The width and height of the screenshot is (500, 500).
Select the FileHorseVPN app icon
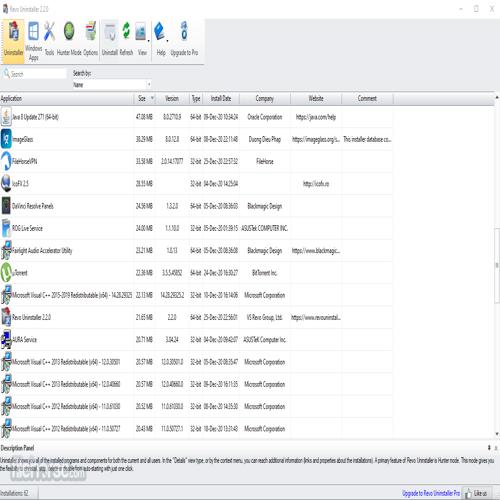[x=6, y=161]
